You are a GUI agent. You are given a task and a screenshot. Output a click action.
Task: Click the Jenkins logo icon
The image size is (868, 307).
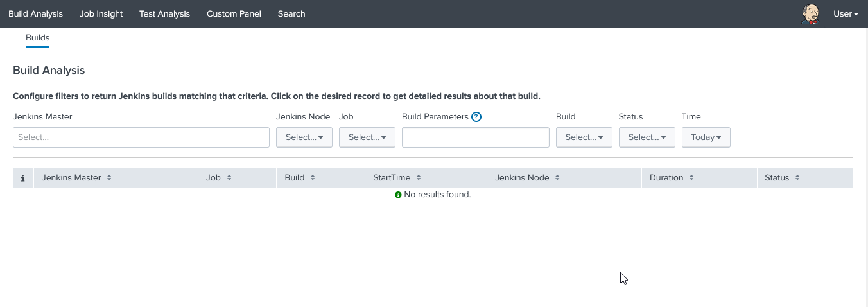(810, 14)
